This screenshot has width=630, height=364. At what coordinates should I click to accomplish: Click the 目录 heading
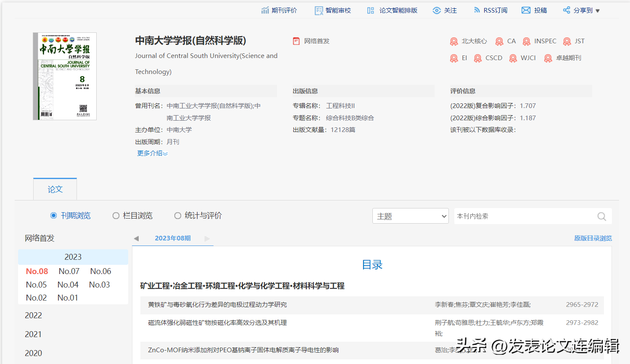(x=372, y=265)
